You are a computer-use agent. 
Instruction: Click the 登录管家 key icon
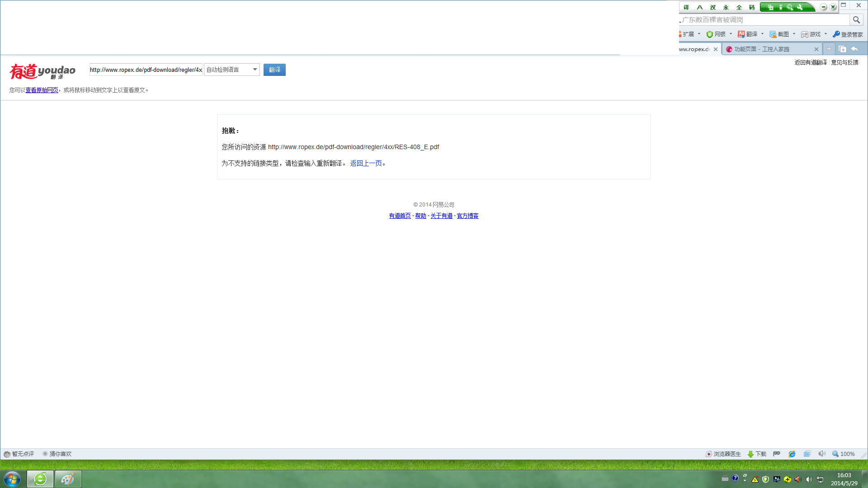point(836,34)
